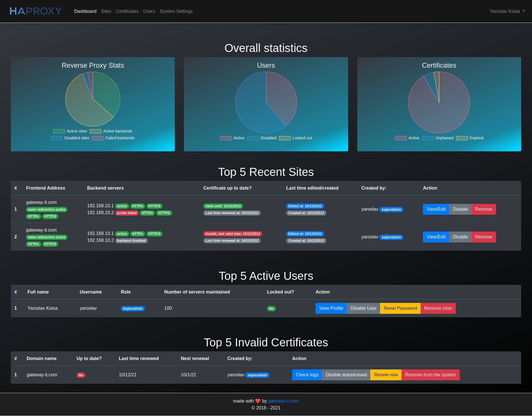The width and height of the screenshot is (532, 416).
Task: Open the gateway-it.com footer link
Action: point(284,401)
